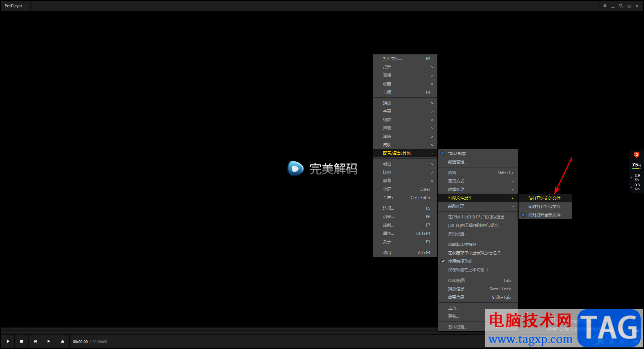Click the pin always-on-top icon
The width and height of the screenshot is (644, 349).
(x=605, y=6)
